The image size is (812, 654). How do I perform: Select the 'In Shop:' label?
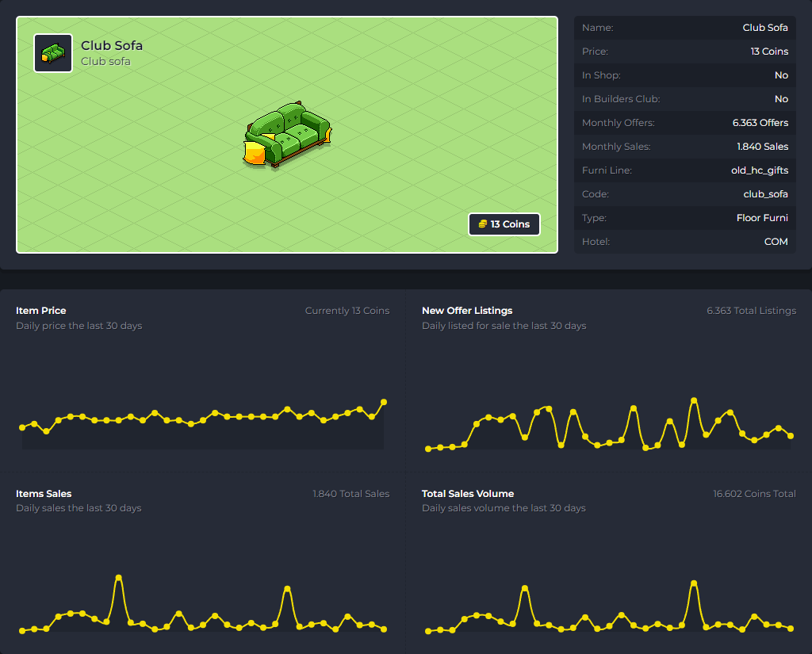601,75
